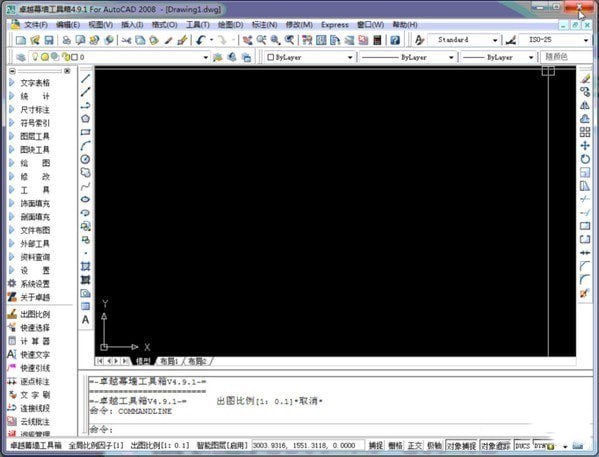This screenshot has width=599, height=457.
Task: Pick the Erase tool in Modify toolbar
Action: [x=585, y=79]
